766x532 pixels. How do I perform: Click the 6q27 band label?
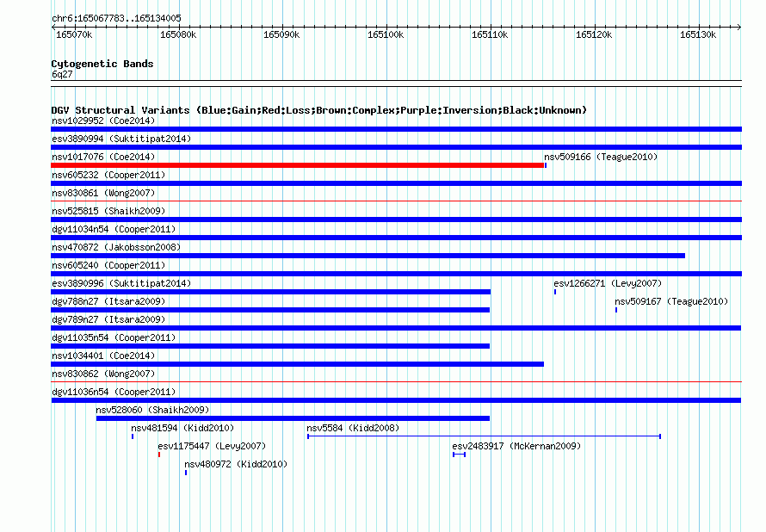62,74
